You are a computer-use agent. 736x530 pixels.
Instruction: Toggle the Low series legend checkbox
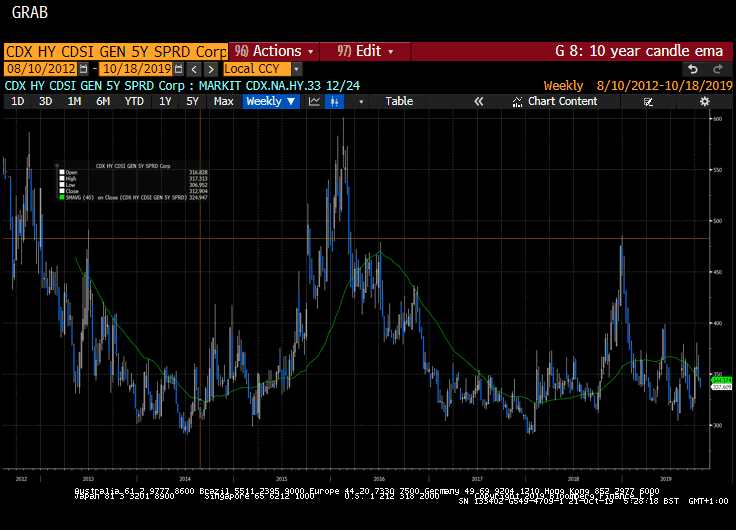click(x=61, y=185)
